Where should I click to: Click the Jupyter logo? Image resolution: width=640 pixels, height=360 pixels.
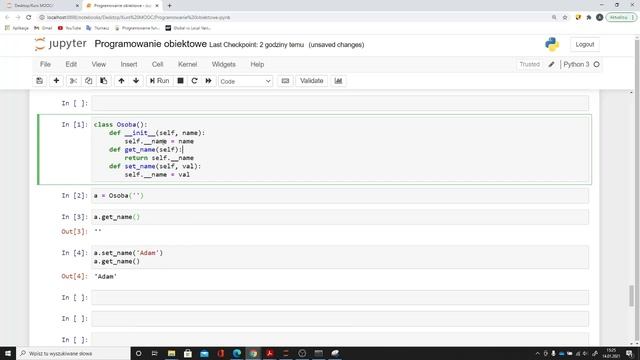[60, 44]
